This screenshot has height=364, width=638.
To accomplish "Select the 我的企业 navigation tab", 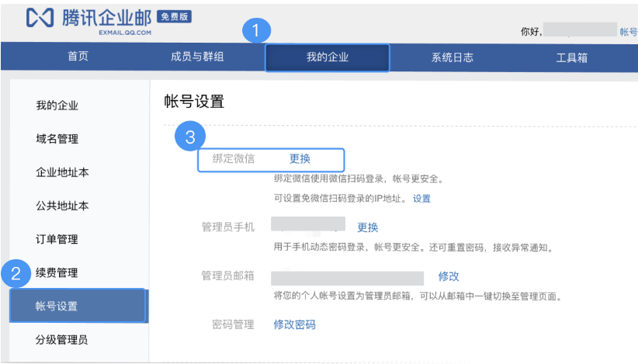I will point(327,57).
